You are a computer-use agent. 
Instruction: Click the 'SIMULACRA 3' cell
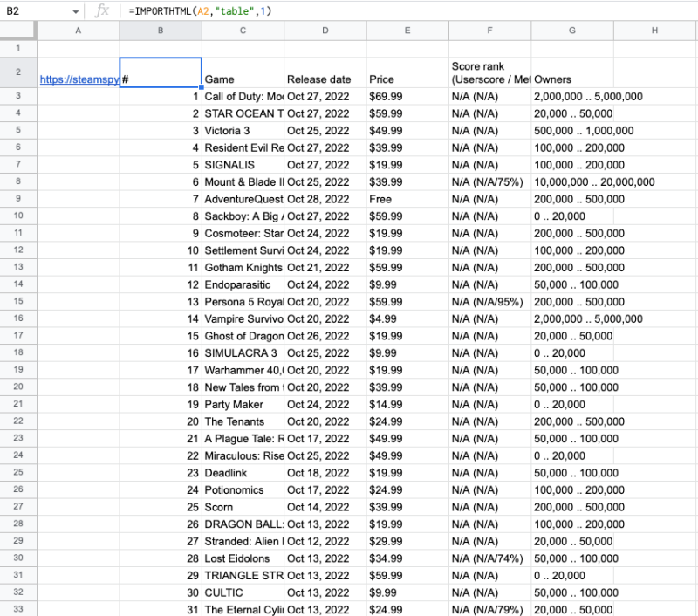click(x=243, y=353)
